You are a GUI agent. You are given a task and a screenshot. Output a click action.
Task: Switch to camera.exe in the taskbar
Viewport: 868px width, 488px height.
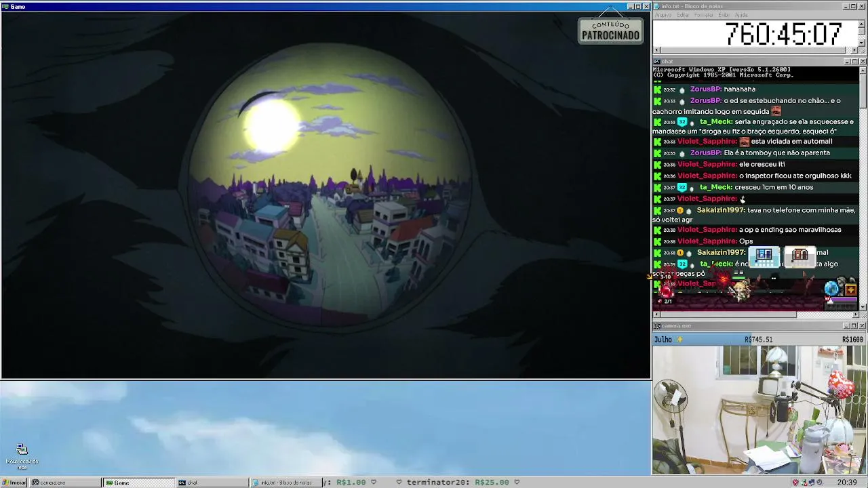point(66,483)
